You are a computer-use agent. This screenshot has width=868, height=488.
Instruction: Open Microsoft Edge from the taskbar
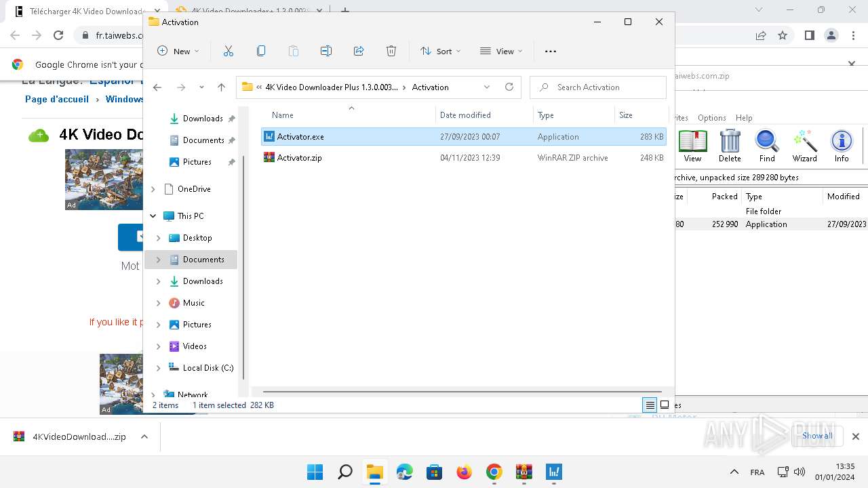pos(405,472)
